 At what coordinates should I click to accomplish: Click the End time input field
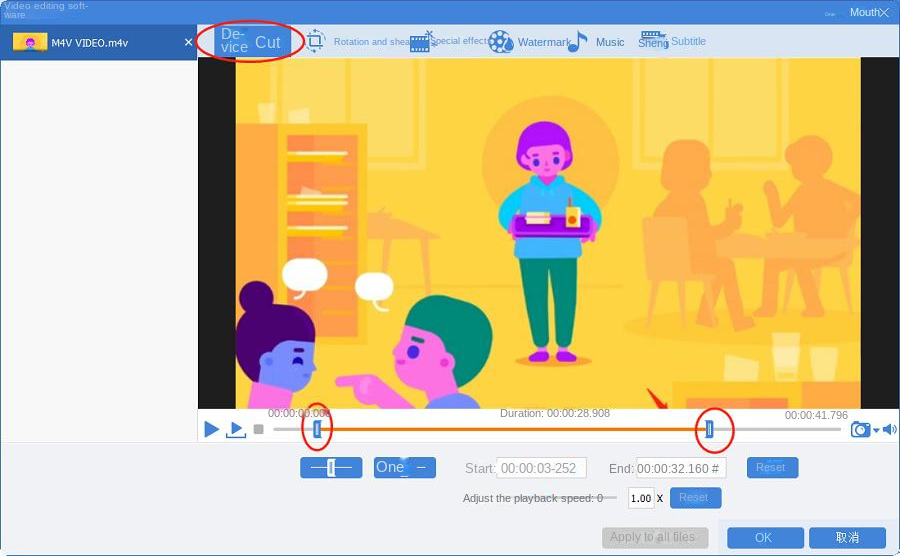(x=680, y=468)
